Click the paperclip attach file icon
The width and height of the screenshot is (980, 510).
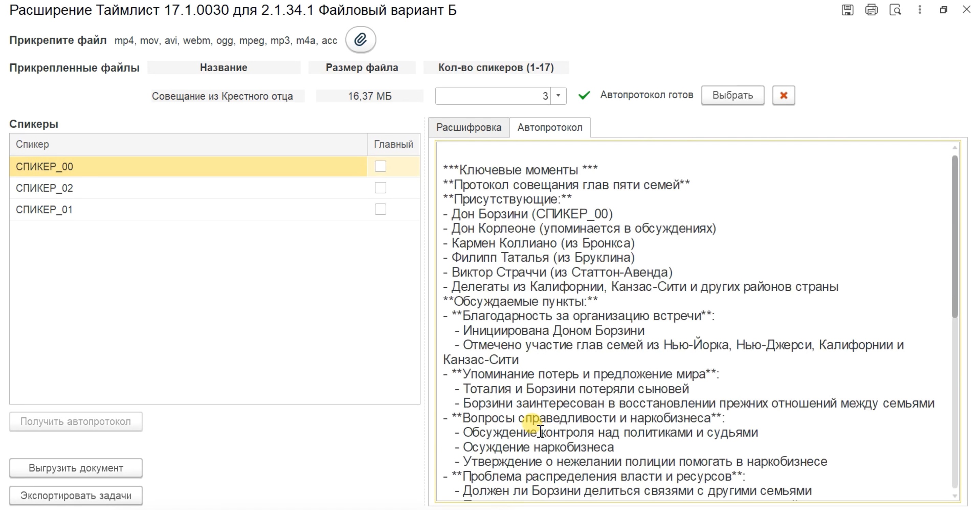tap(360, 40)
